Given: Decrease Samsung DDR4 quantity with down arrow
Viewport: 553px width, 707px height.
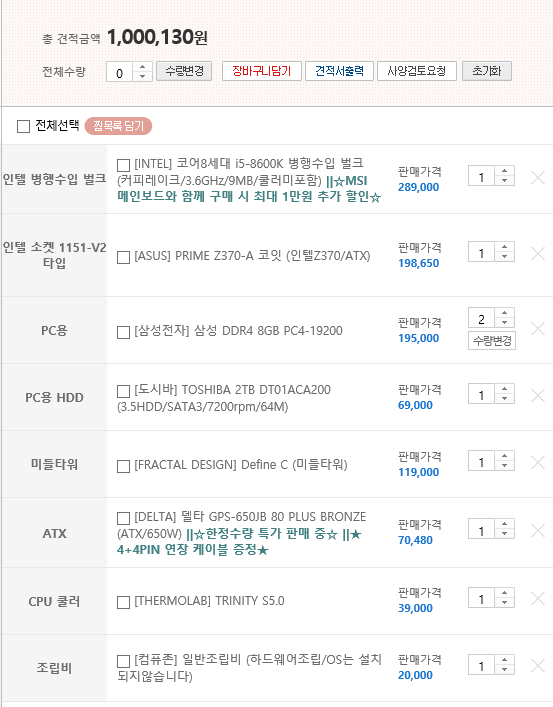Looking at the screenshot, I should tap(504, 322).
